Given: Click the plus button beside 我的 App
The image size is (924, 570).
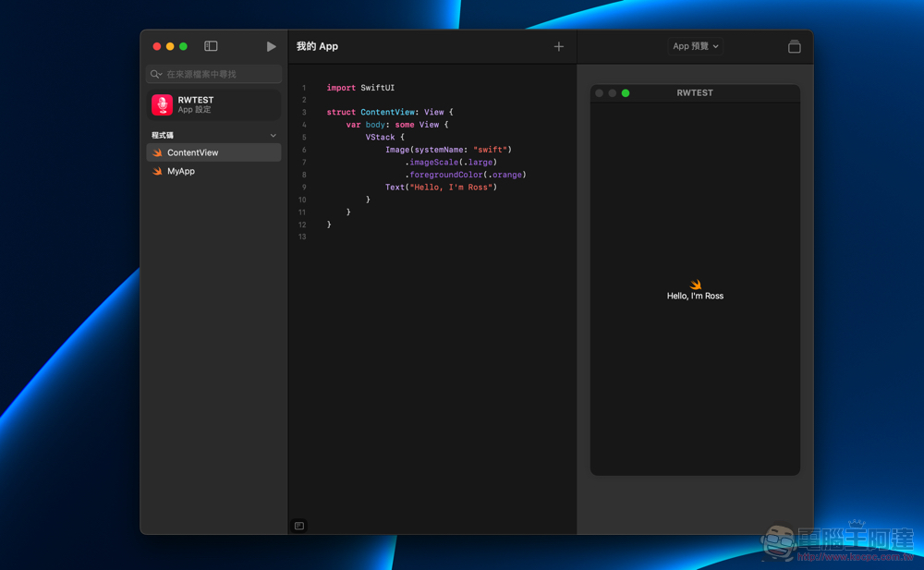Looking at the screenshot, I should 558,46.
